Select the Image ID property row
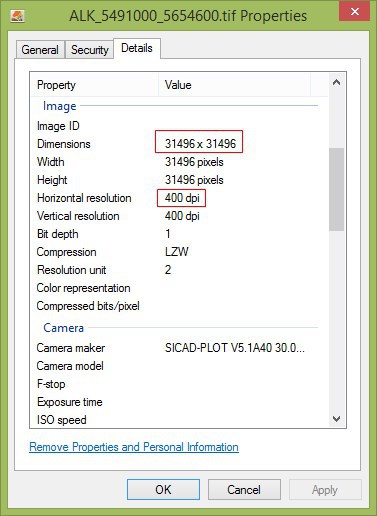The image size is (377, 516). (x=58, y=126)
